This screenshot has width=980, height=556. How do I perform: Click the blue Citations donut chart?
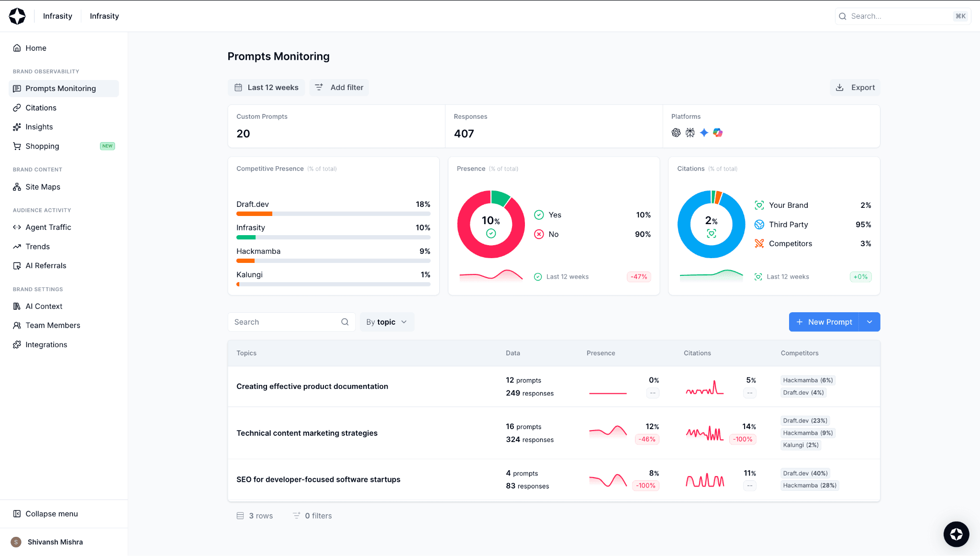click(711, 224)
